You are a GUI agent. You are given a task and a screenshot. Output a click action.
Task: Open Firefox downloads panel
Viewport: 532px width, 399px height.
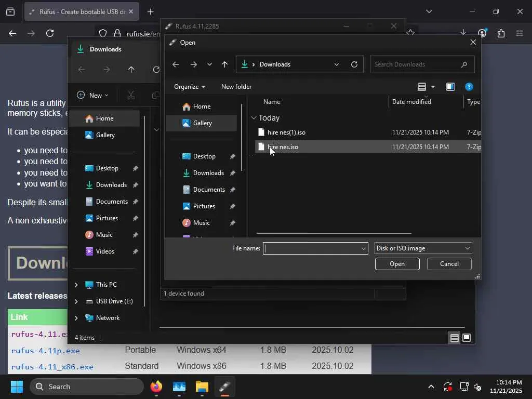coord(463,33)
